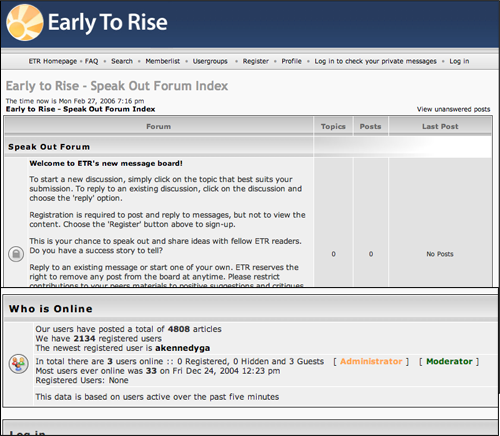The image size is (500, 436).
Task: Click the 'To start a new discussion' paragraph
Action: click(166, 189)
